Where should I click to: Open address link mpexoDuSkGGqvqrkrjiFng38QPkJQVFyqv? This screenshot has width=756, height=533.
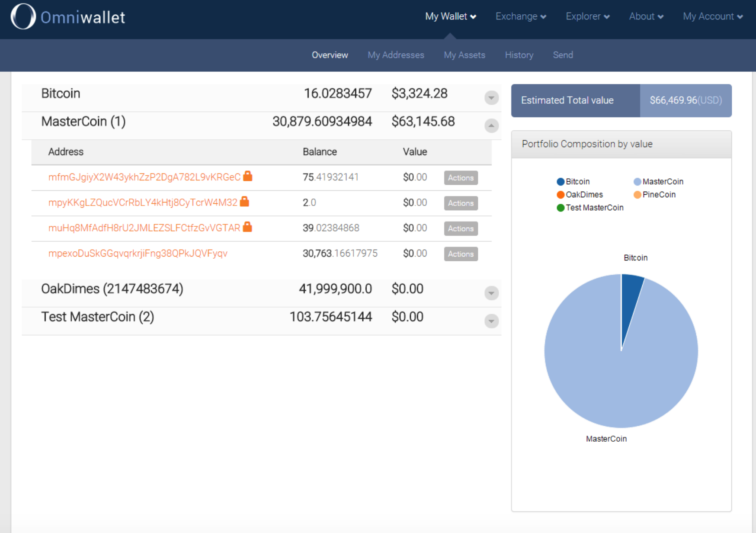(x=138, y=254)
